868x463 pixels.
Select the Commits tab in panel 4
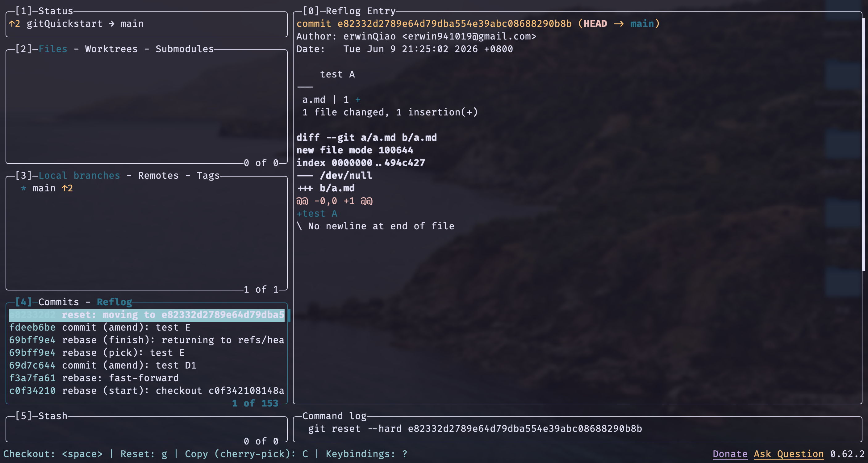pos(59,302)
